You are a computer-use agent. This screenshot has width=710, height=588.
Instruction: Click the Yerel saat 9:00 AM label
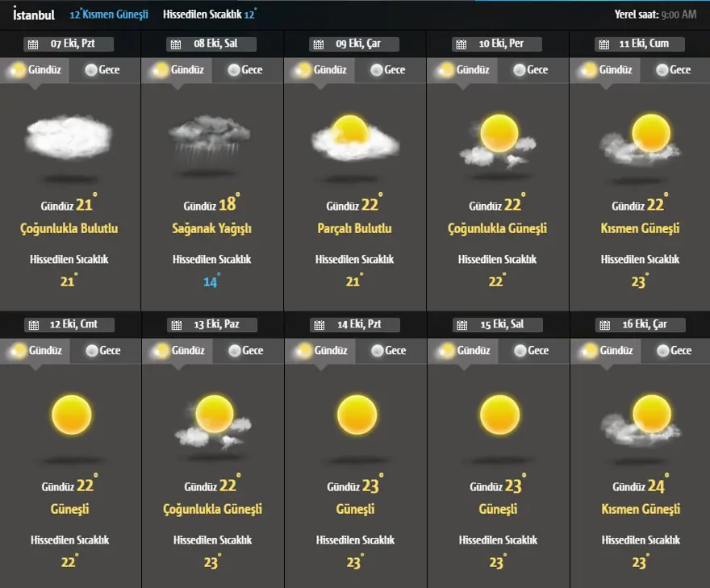coord(656,15)
